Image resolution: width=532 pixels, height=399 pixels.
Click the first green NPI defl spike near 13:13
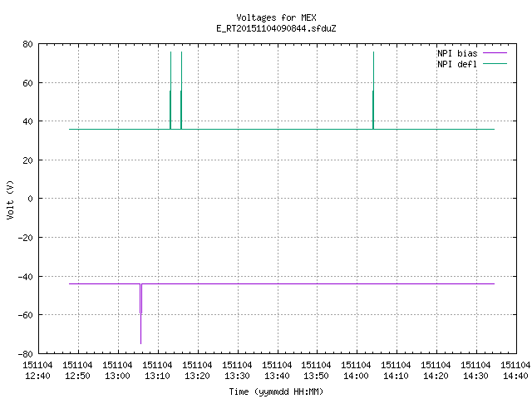pos(170,91)
